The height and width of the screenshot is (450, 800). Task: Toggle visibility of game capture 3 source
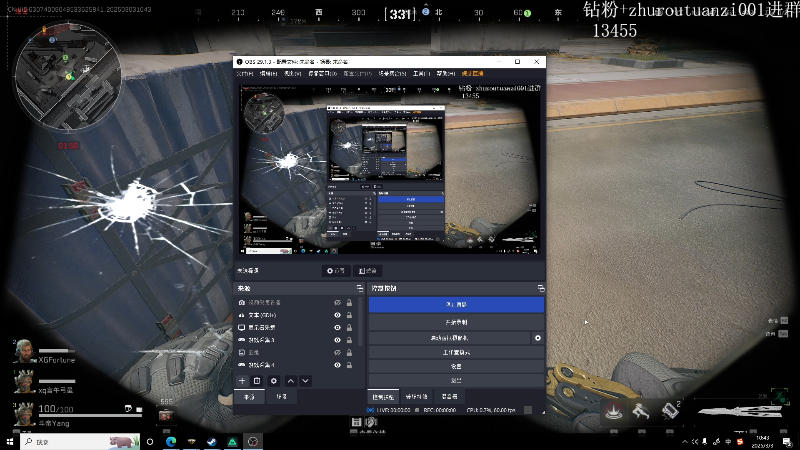337,340
